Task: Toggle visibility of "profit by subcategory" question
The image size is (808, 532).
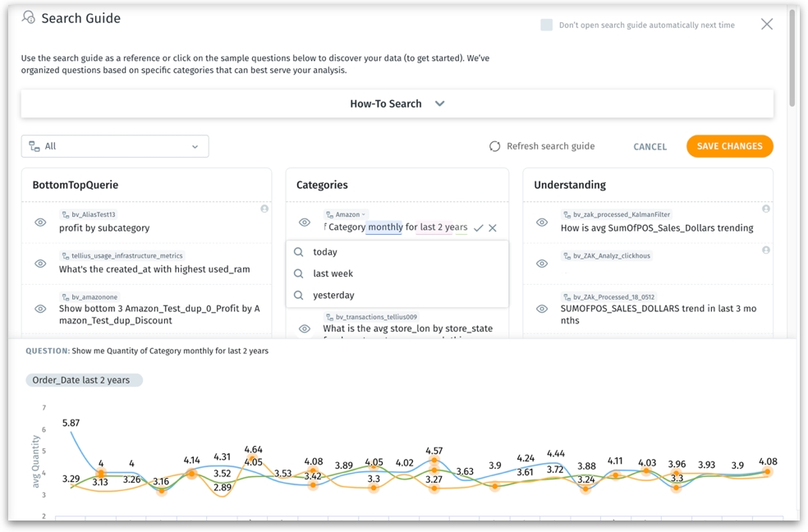Action: click(40, 222)
